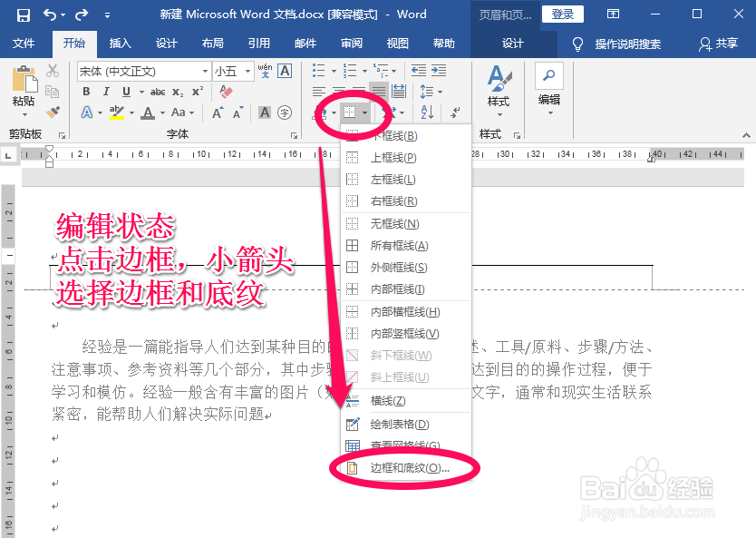The height and width of the screenshot is (538, 756).
Task: Apply the yellow text highlight color
Action: [x=117, y=112]
